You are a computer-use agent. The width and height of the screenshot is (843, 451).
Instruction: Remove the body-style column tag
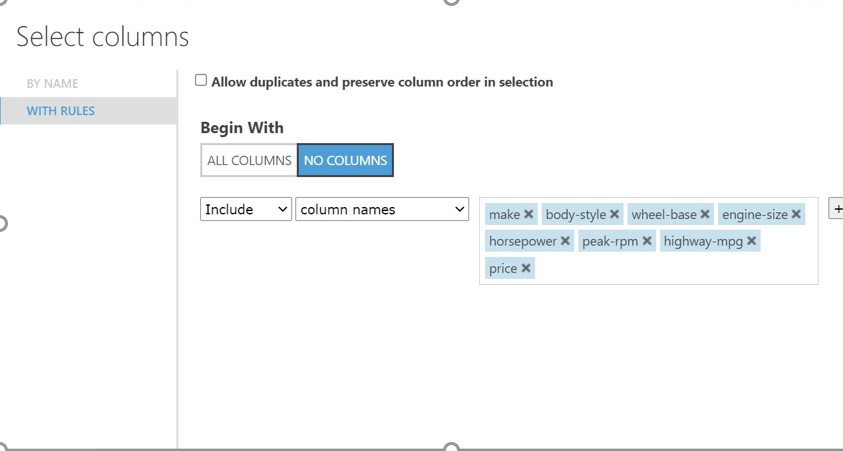tap(615, 214)
